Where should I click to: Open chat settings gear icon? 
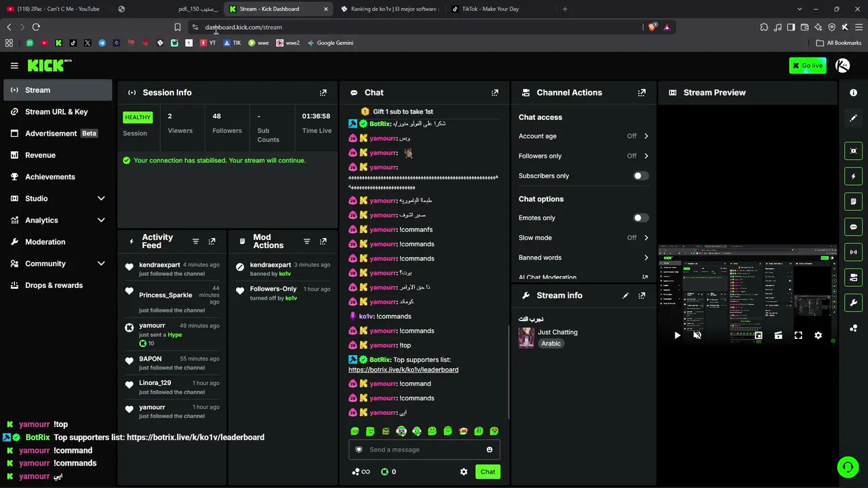click(464, 472)
